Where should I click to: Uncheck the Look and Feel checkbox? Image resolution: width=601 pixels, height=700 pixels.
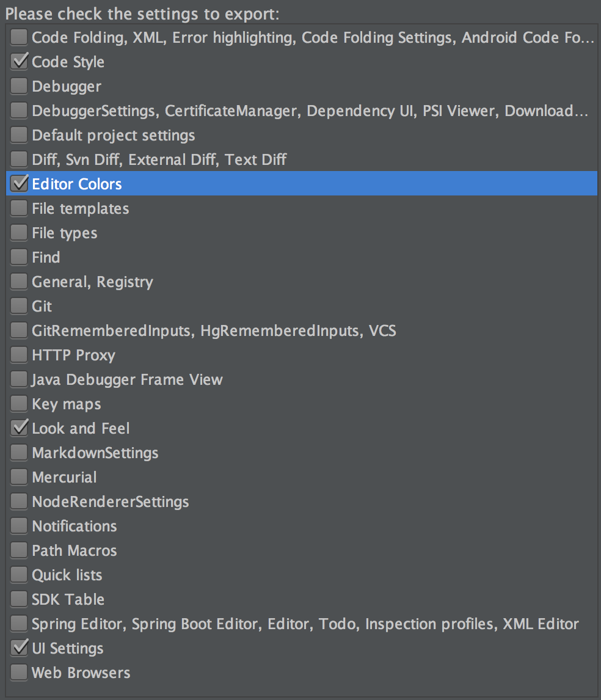pyautogui.click(x=20, y=428)
